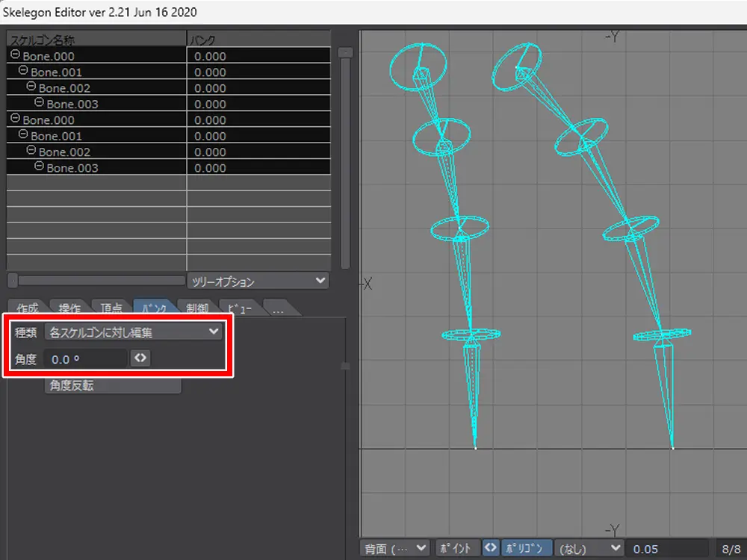Collapse the first top-level Bone.000 node
Screen dimensions: 747x560
click(16, 55)
